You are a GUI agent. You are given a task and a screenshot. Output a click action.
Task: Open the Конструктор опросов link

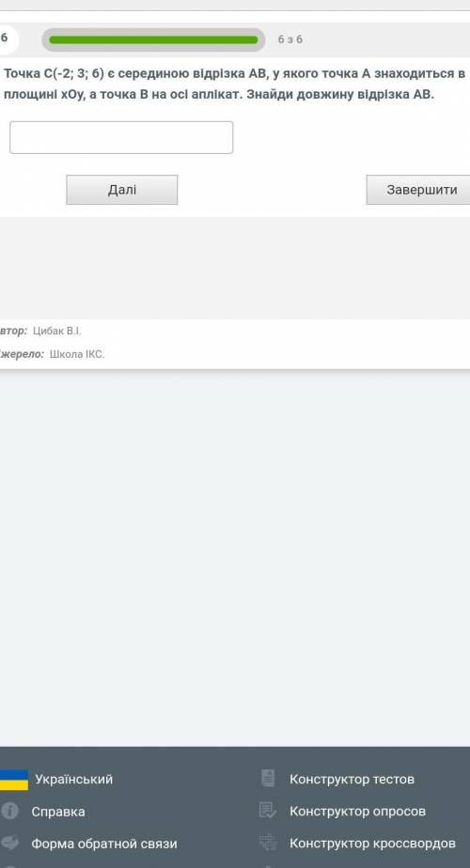pyautogui.click(x=357, y=812)
